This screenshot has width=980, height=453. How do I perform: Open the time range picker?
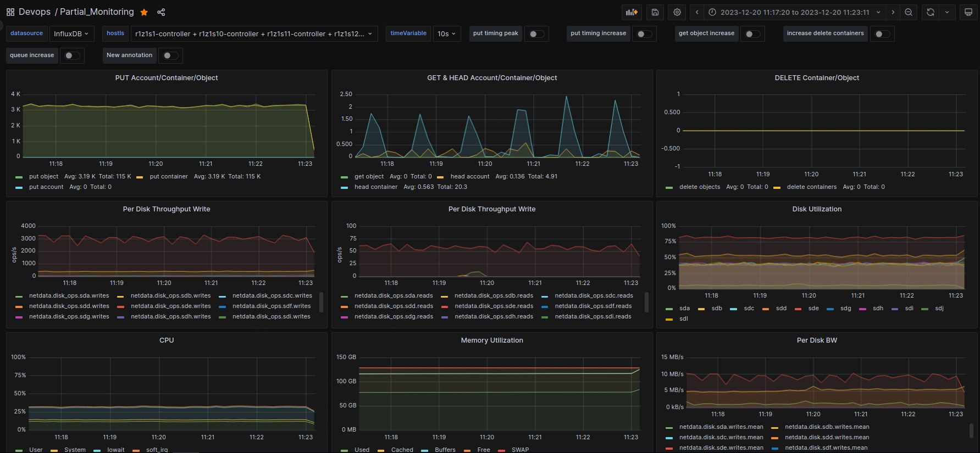794,12
